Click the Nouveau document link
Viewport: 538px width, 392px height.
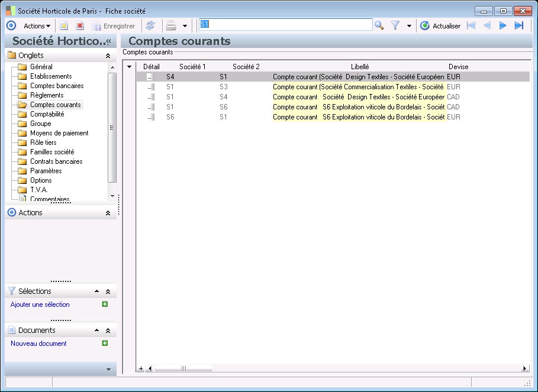38,344
